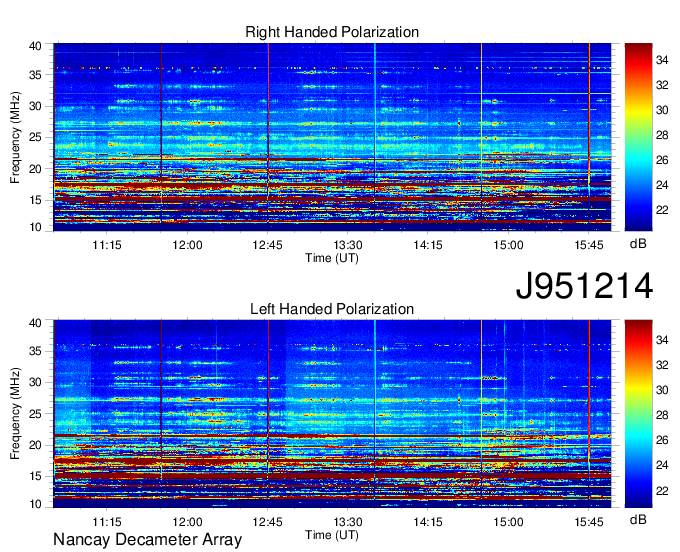Click the "12:00" time tick of the Left Handed plot
Viewport: 680px width, 552px height.
187,522
